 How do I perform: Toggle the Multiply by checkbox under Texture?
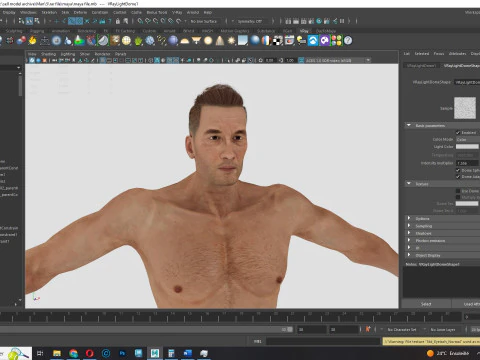[x=458, y=197]
